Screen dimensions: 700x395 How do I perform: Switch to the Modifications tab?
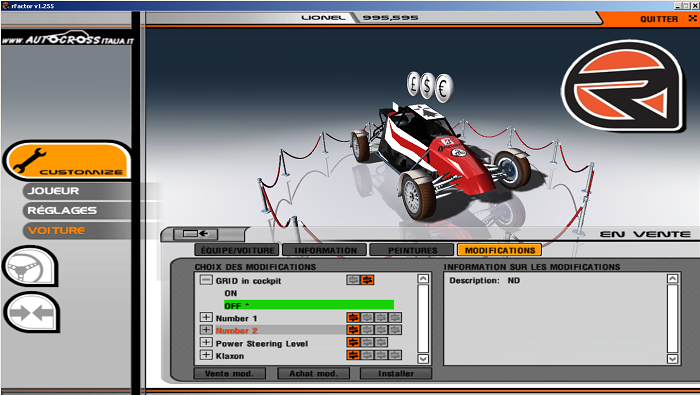click(x=500, y=250)
